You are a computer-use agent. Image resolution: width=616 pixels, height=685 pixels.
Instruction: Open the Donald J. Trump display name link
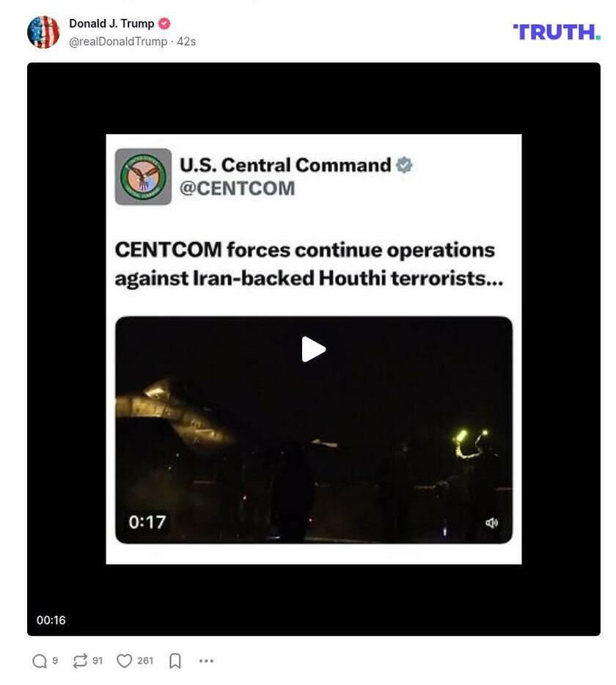pyautogui.click(x=111, y=23)
